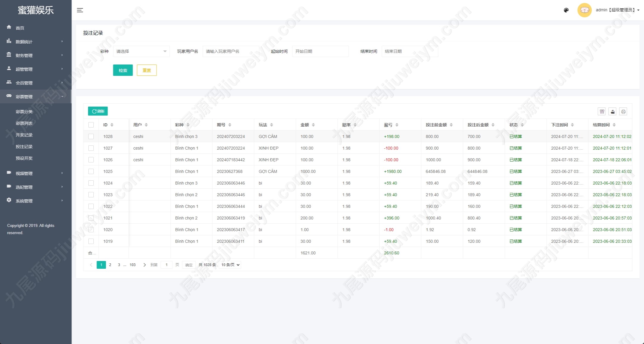This screenshot has width=644, height=344.
Task: Check the select-all header checkbox
Action: pos(91,125)
